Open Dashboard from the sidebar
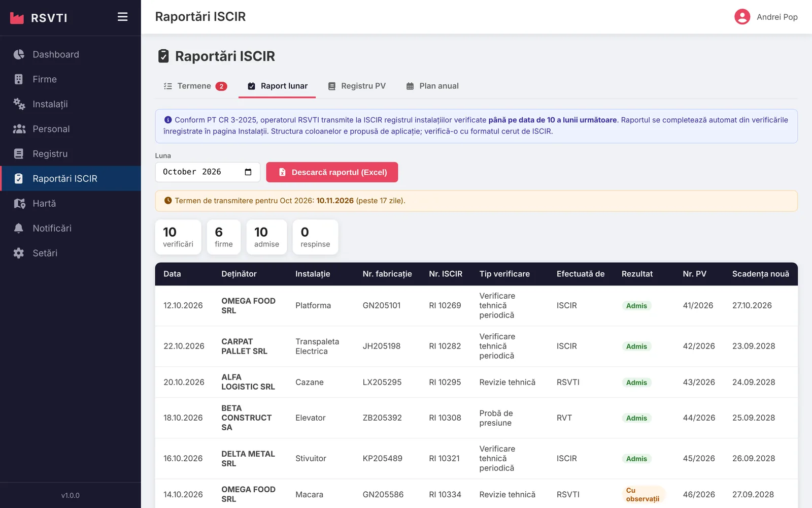Viewport: 812px width, 508px height. point(71,54)
